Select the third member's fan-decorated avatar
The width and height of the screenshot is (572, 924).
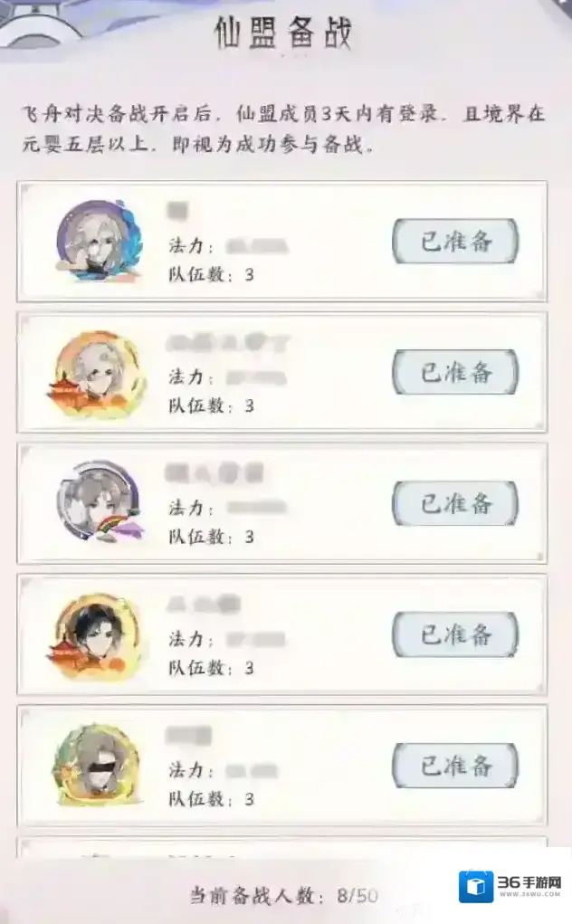pos(100,500)
